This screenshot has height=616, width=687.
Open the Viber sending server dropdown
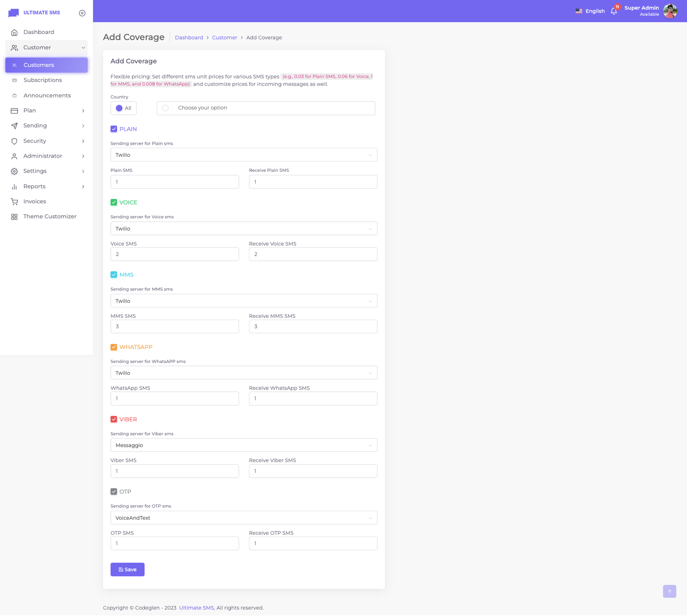[x=243, y=445]
